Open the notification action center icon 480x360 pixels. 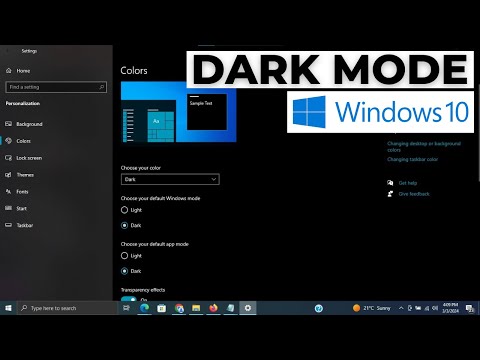click(x=470, y=308)
